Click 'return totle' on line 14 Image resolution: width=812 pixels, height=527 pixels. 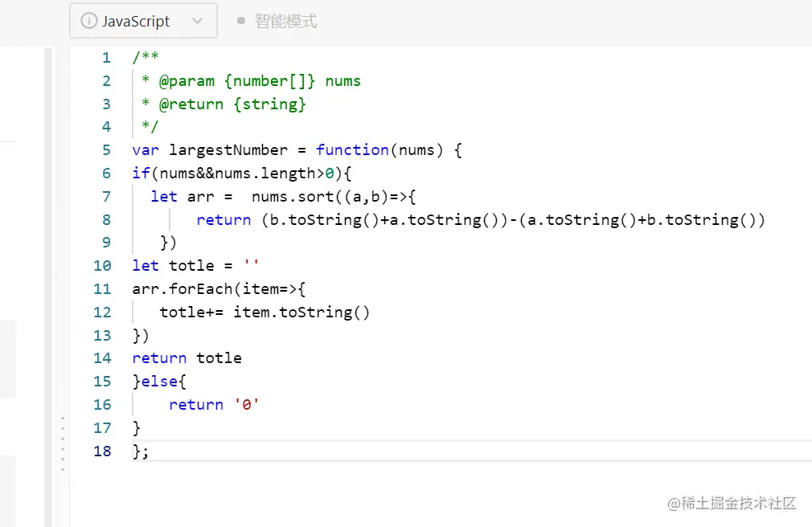(187, 358)
